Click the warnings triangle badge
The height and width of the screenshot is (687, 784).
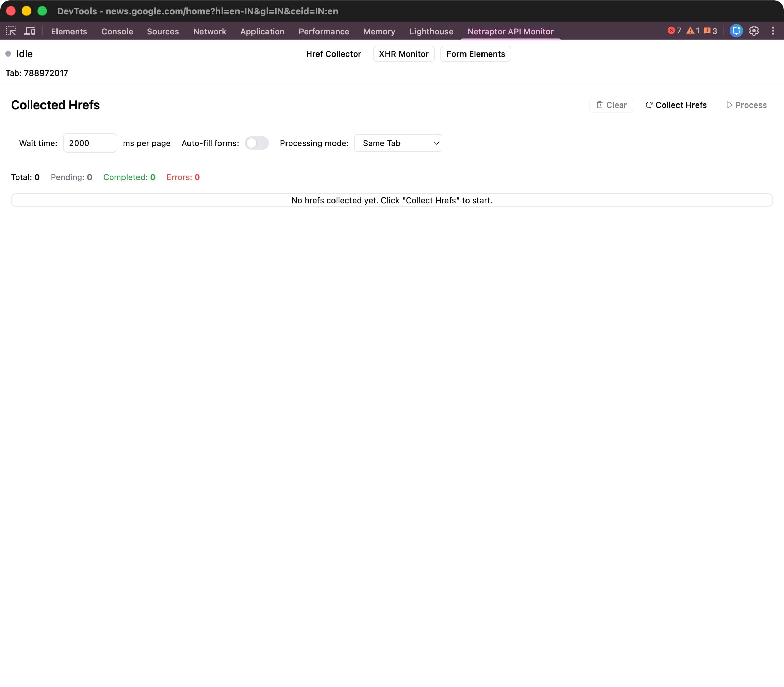pos(692,30)
